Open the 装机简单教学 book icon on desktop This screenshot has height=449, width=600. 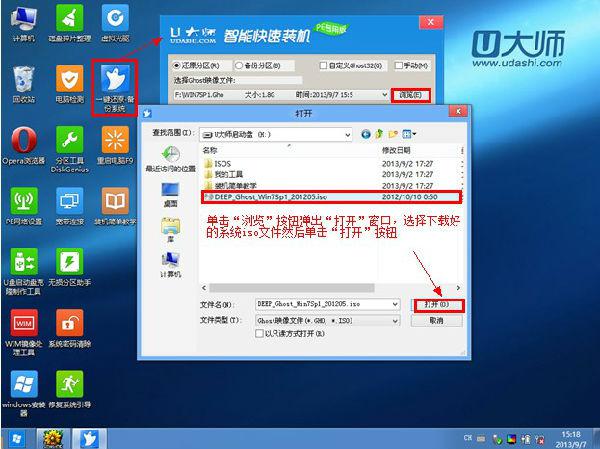pyautogui.click(x=115, y=206)
